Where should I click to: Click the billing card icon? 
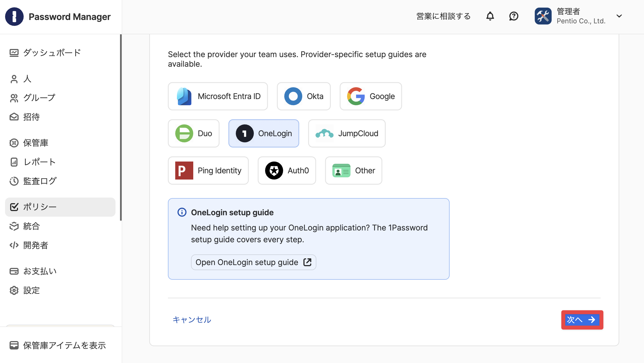14,271
